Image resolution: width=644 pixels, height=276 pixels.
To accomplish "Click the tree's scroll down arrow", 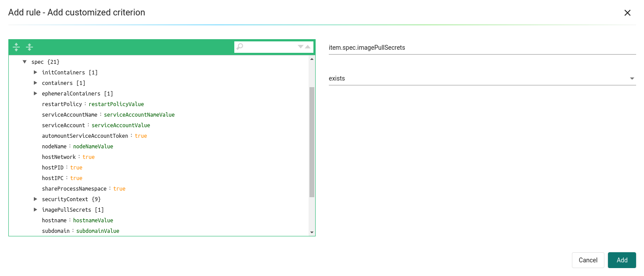I will pos(312,232).
